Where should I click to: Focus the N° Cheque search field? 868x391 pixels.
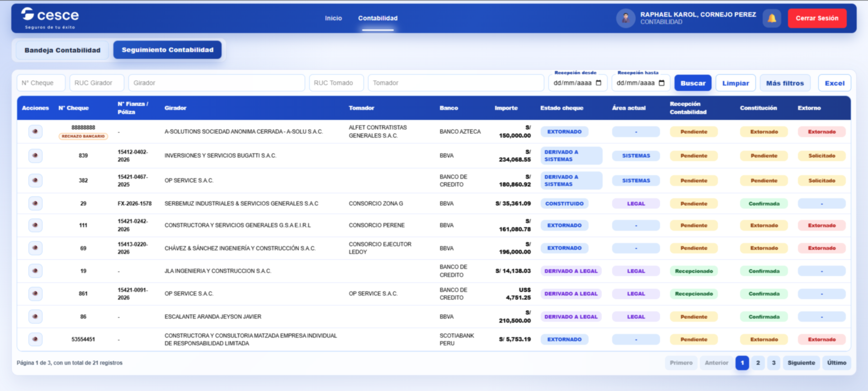[41, 83]
